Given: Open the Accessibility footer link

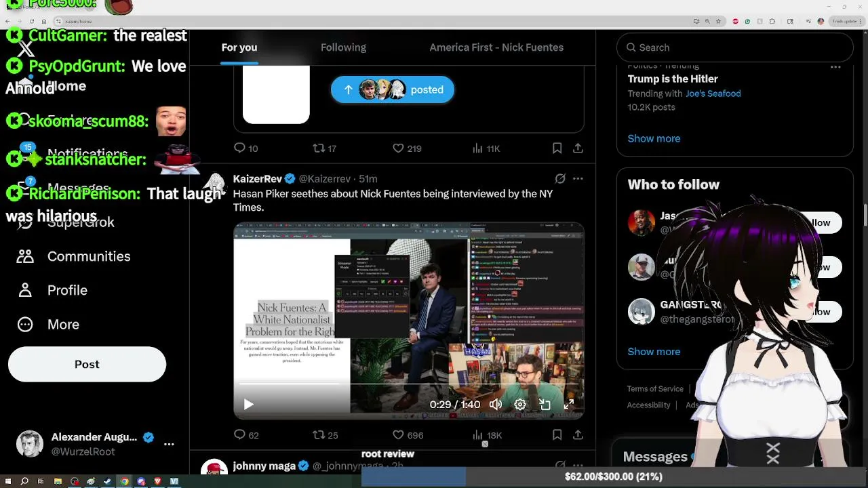Looking at the screenshot, I should coord(648,405).
